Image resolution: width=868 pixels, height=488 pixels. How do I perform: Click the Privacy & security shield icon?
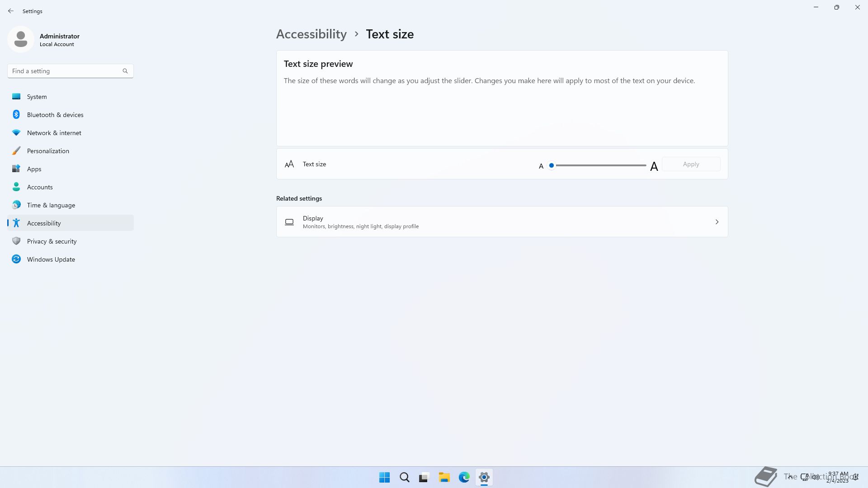[x=16, y=241]
